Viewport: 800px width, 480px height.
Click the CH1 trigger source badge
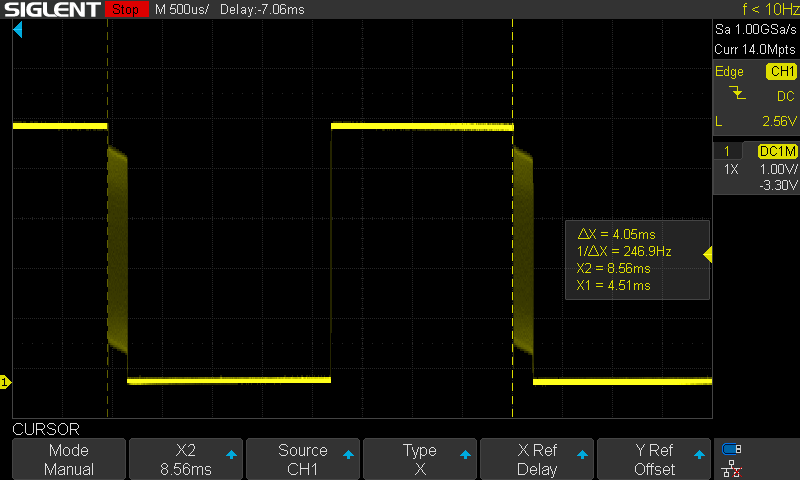point(782,71)
